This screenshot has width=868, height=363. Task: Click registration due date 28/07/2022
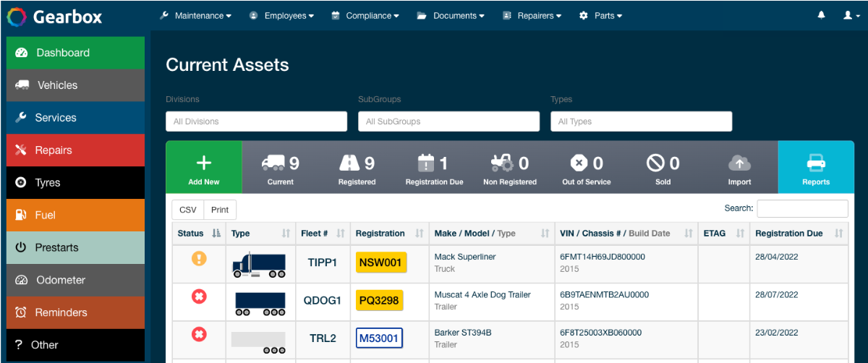[x=777, y=294]
